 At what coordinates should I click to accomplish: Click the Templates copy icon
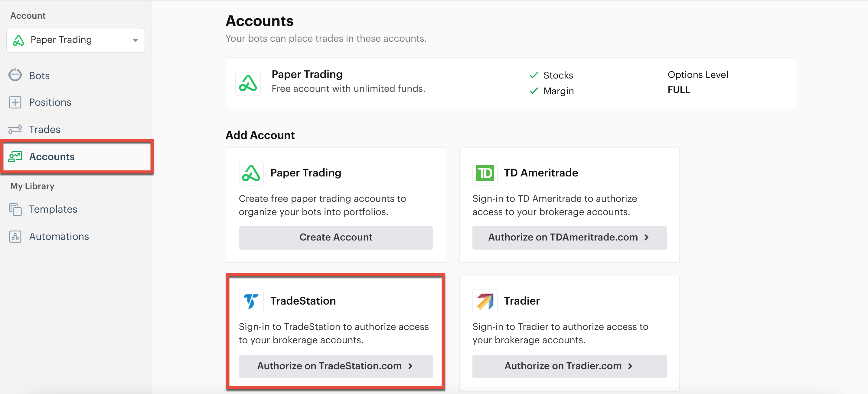coord(15,209)
